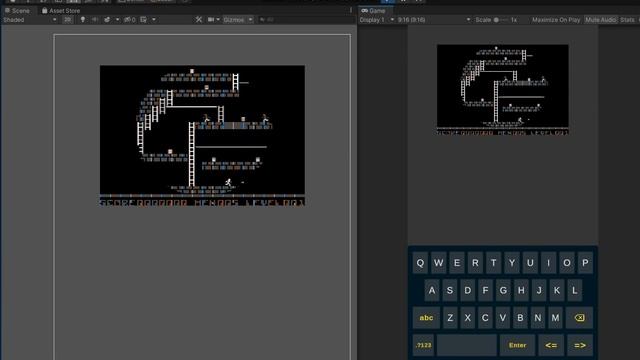Toggle scene grid visibility icon
The image size is (640, 360).
click(x=144, y=20)
